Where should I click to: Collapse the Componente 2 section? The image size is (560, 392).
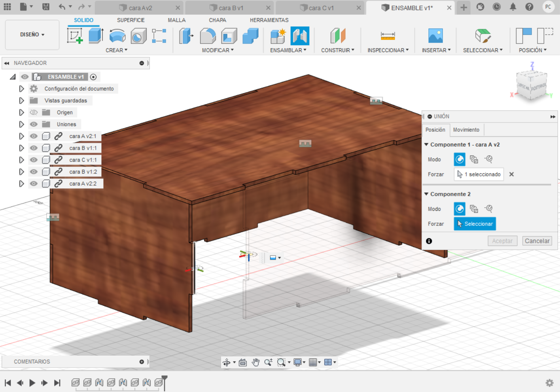[x=426, y=194]
